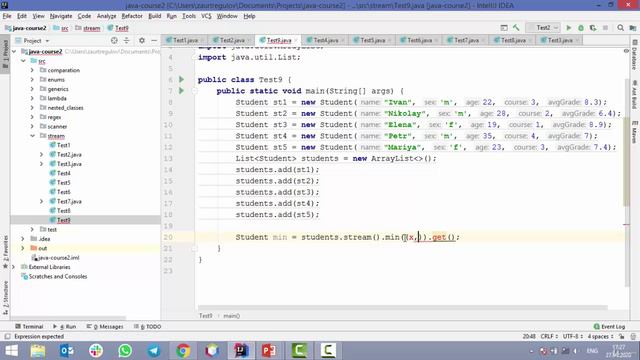Open the VCS menu
Image resolution: width=640 pixels, height=360 pixels.
pos(206,16)
